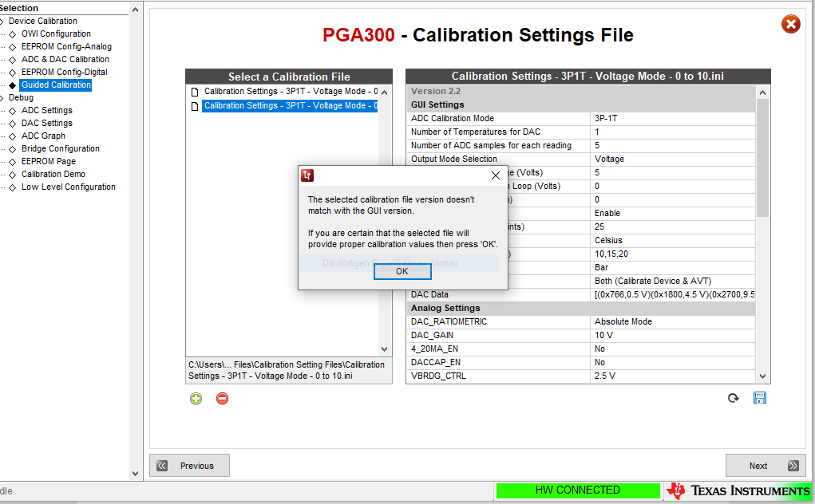The width and height of the screenshot is (815, 504).
Task: Click file icon of highlighted calibration file
Action: [195, 106]
